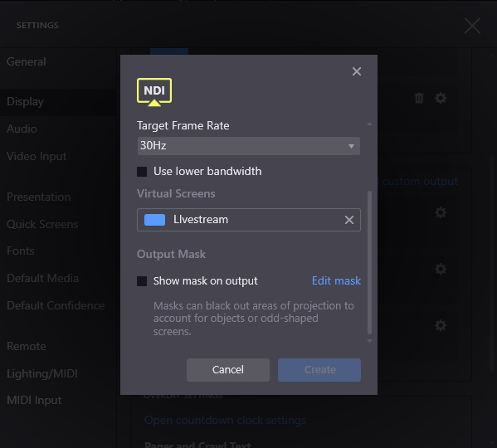The width and height of the screenshot is (497, 448).
Task: Close the NDI dialog with X icon
Action: coord(357,71)
